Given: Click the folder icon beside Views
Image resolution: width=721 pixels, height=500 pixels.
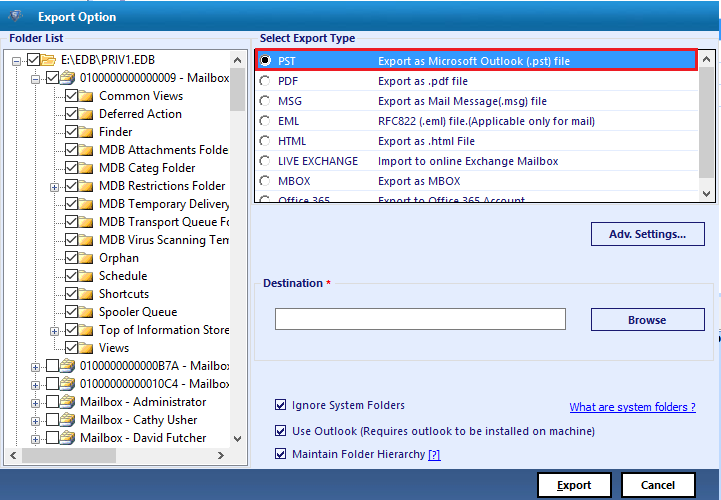Looking at the screenshot, I should (x=86, y=347).
